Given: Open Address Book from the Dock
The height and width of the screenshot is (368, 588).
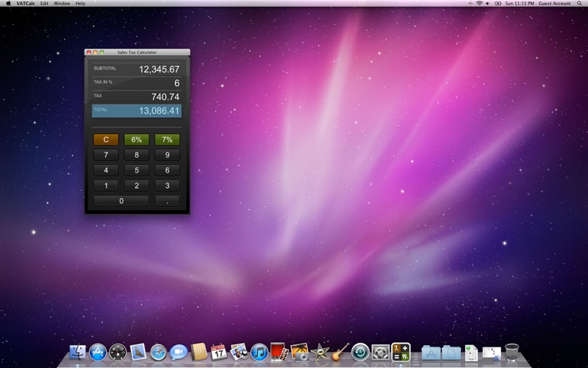Looking at the screenshot, I should point(198,353).
